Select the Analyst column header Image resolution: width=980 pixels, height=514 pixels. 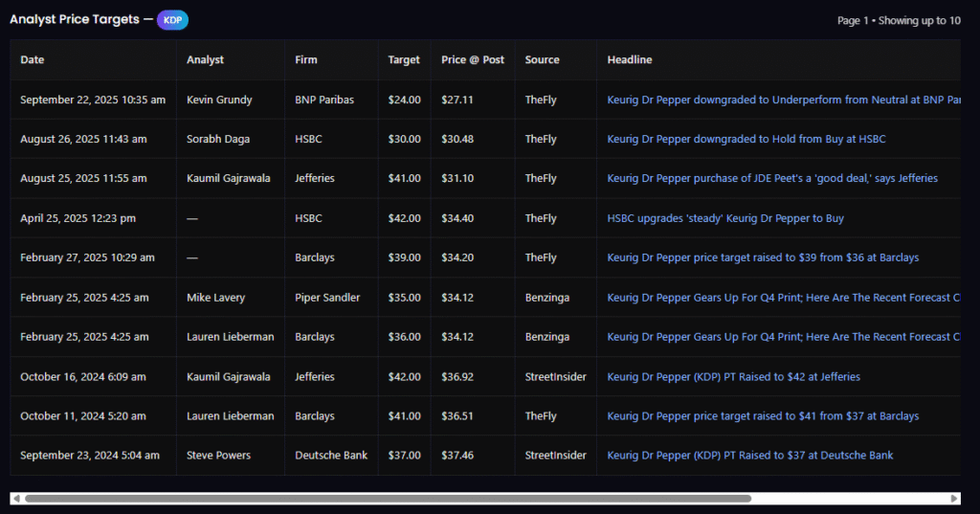point(205,59)
